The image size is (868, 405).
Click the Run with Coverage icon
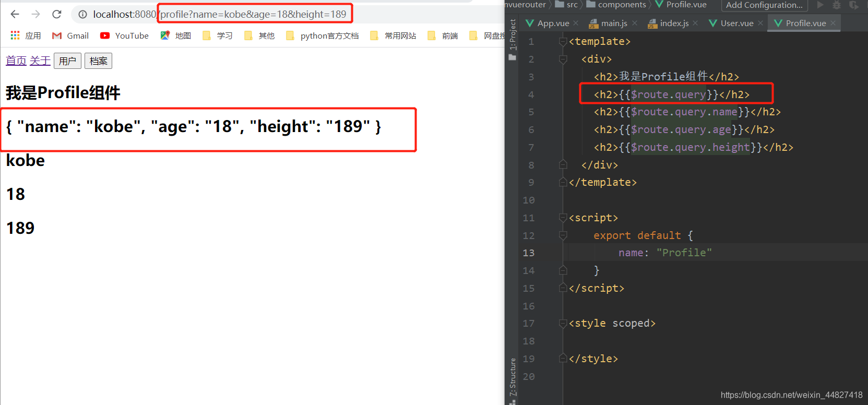854,5
